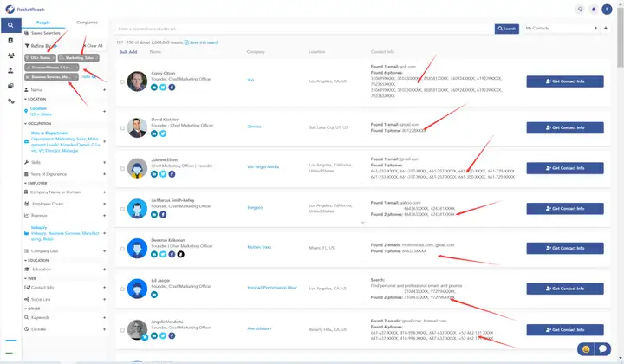Viewport: 624px width, 364px height.
Task: Remove the Marketing, Sales filter chip
Action: pos(97,58)
